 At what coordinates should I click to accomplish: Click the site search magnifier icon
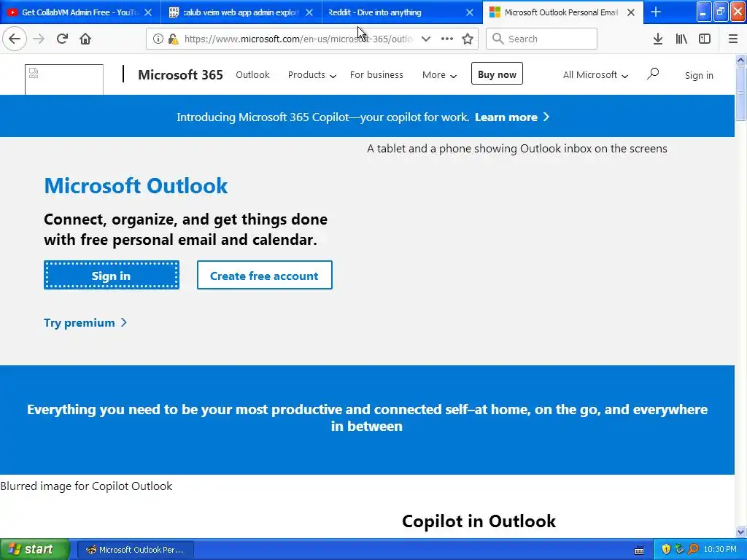[x=653, y=74]
